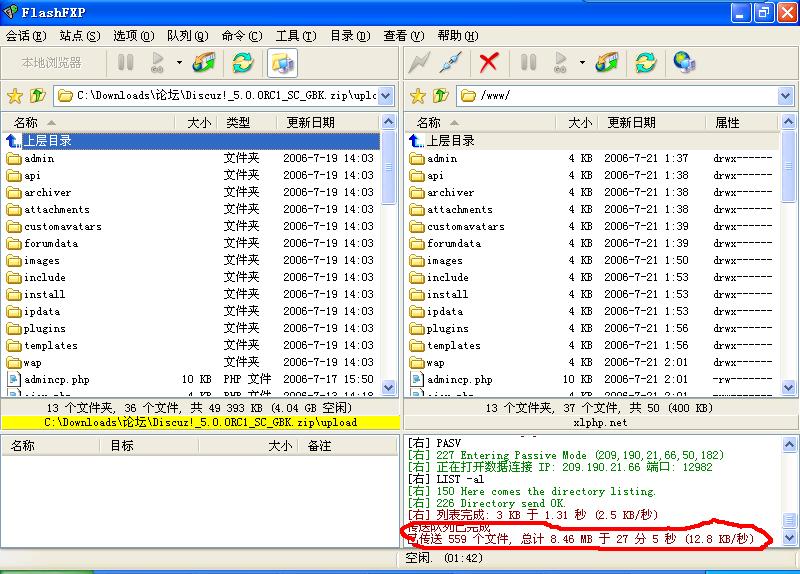
Task: Sort remote pane by 属性 column
Action: point(741,122)
